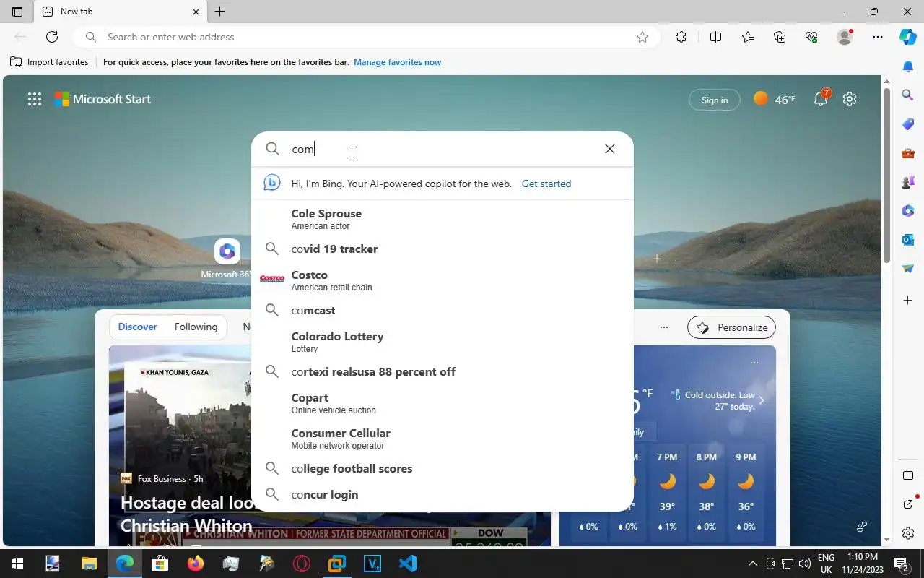Viewport: 924px width, 578px height.
Task: Select 'Cole Sprouse' suggestion
Action: pos(443,219)
